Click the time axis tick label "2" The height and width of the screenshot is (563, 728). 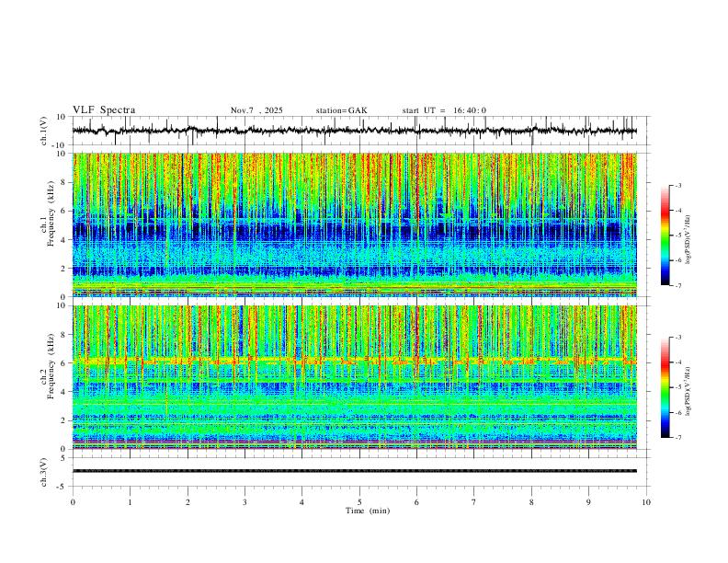point(188,502)
